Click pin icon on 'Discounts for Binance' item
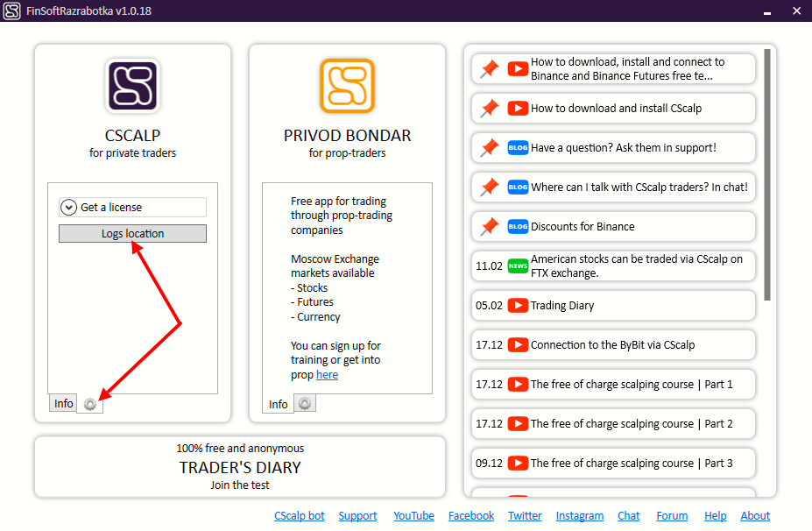 tap(490, 226)
